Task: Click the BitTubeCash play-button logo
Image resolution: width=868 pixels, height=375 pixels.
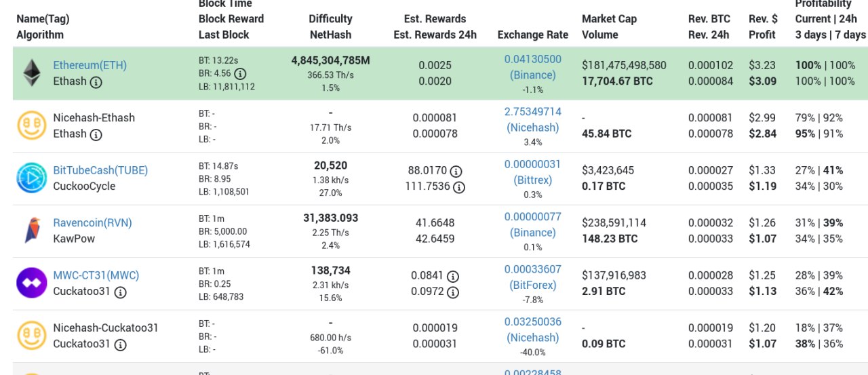Action: (x=32, y=178)
